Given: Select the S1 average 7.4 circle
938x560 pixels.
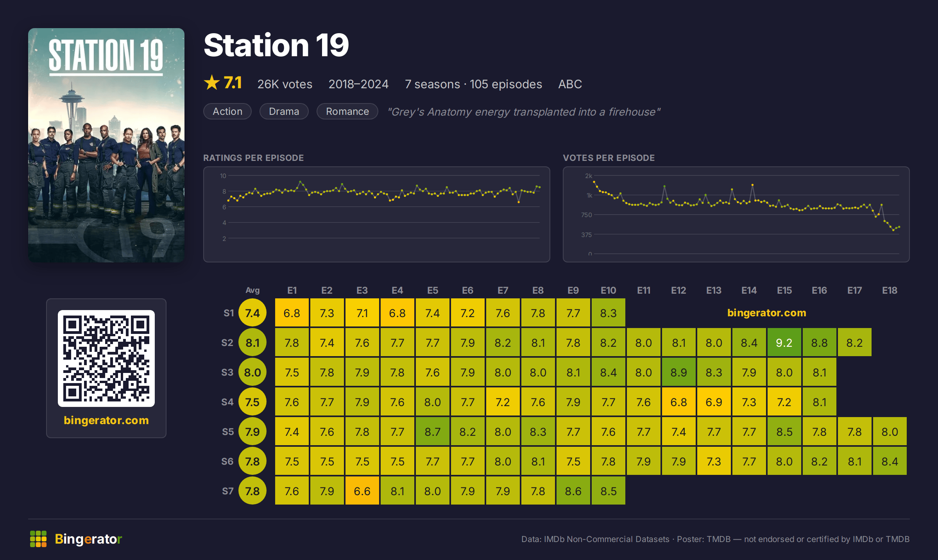Looking at the screenshot, I should tap(252, 313).
